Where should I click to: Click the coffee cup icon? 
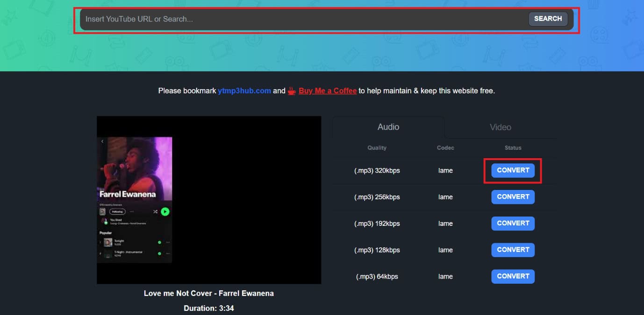click(x=292, y=91)
